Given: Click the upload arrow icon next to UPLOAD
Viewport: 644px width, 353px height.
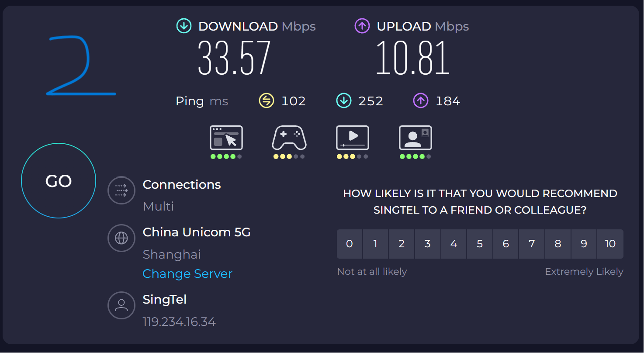Looking at the screenshot, I should [362, 26].
